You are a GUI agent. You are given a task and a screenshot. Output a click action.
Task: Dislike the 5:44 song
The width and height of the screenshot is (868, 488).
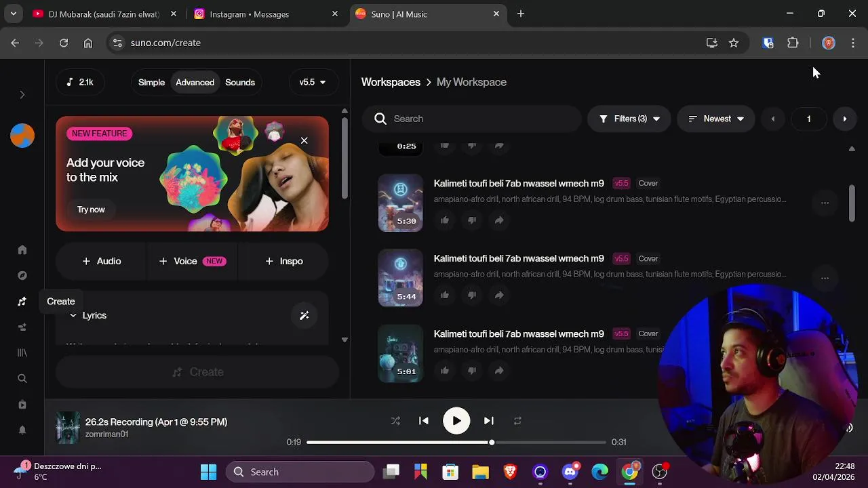tap(472, 295)
